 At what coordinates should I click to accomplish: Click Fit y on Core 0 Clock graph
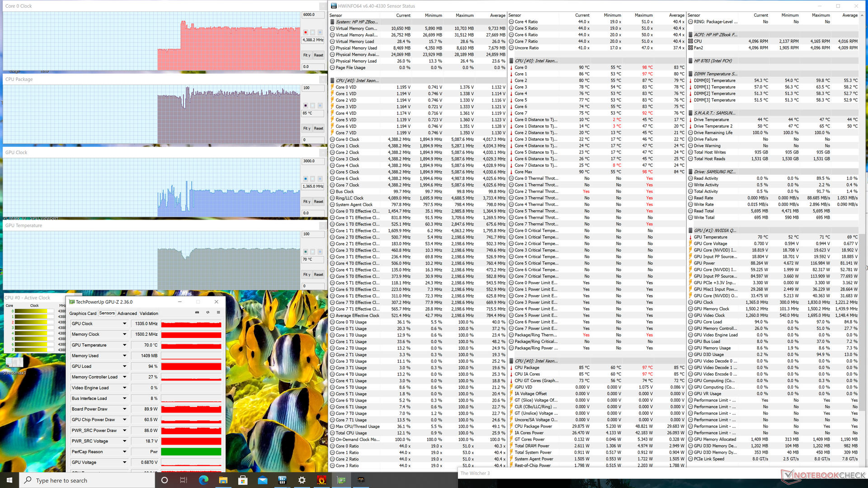(x=307, y=55)
